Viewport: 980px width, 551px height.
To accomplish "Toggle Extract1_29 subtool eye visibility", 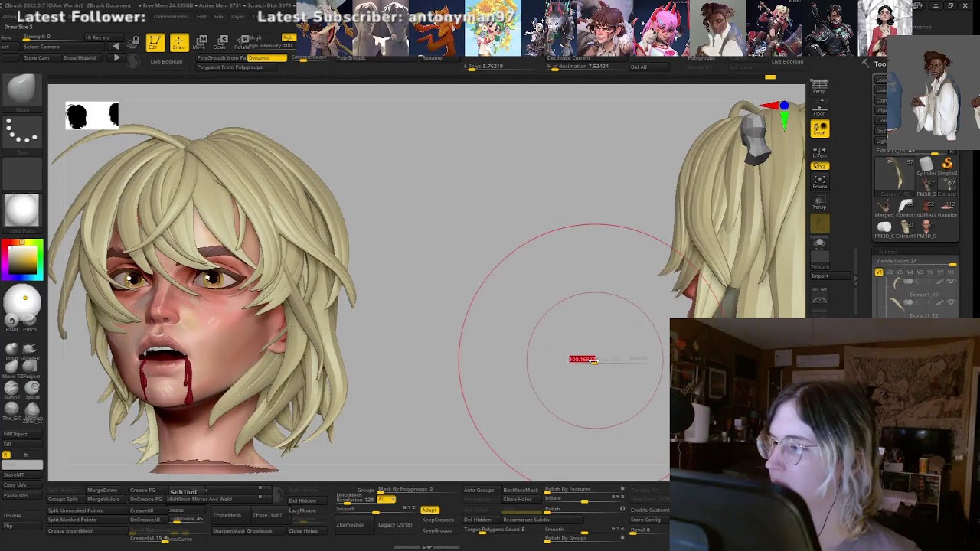I will point(952,282).
